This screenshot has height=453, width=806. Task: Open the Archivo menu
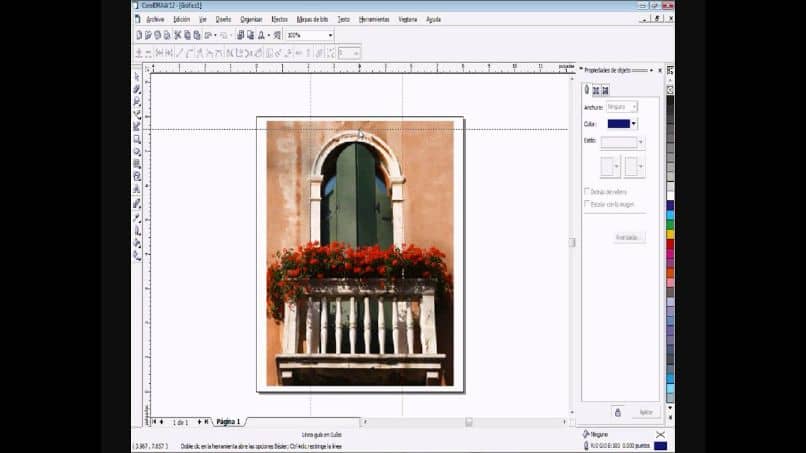(x=155, y=19)
